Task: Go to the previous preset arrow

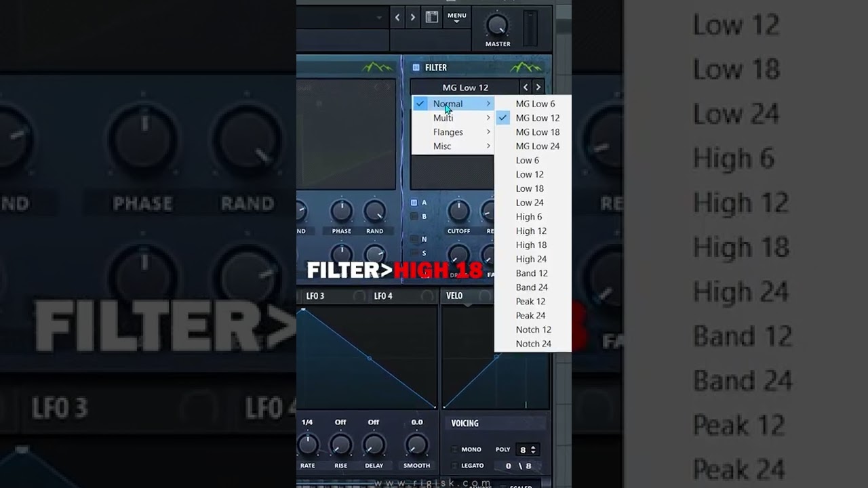Action: pyautogui.click(x=397, y=18)
